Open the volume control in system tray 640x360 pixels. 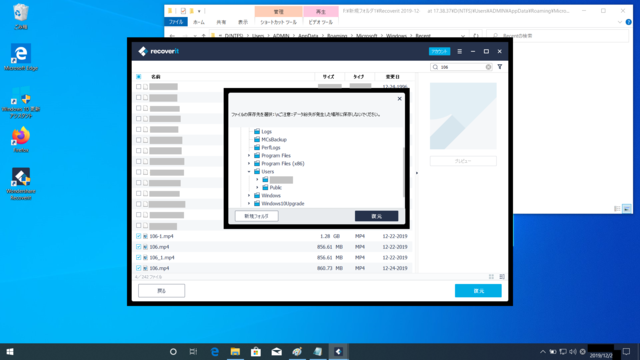[573, 352]
